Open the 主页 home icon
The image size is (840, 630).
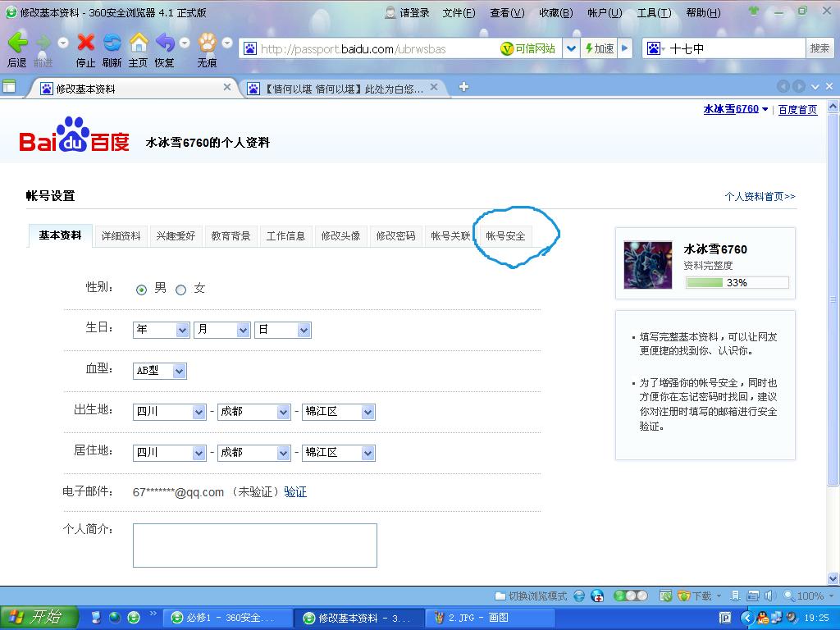[138, 43]
